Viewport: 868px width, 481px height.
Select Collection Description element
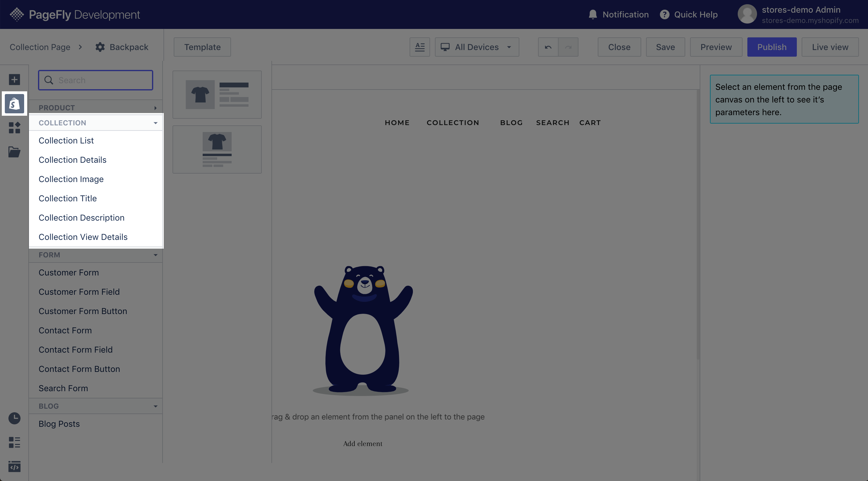click(81, 218)
